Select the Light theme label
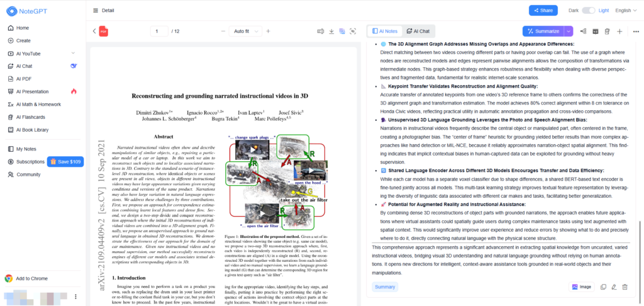This screenshot has width=644, height=306. [603, 11]
